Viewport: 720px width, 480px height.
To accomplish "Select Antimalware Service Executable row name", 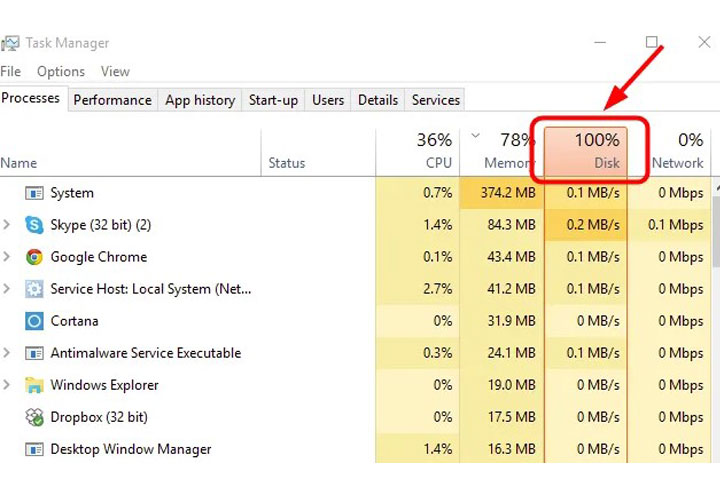I will click(x=146, y=353).
